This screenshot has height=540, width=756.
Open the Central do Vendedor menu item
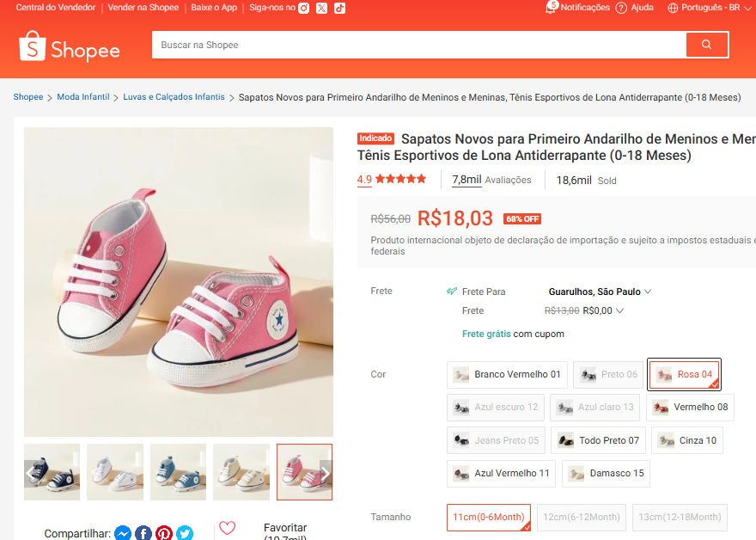(x=55, y=8)
